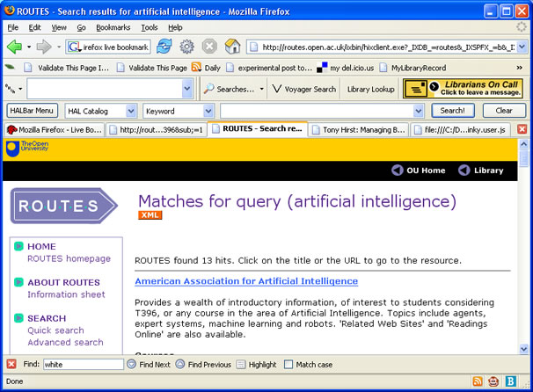This screenshot has height=392, width=533.
Task: Click the Search! button in HALBar
Action: click(x=452, y=111)
